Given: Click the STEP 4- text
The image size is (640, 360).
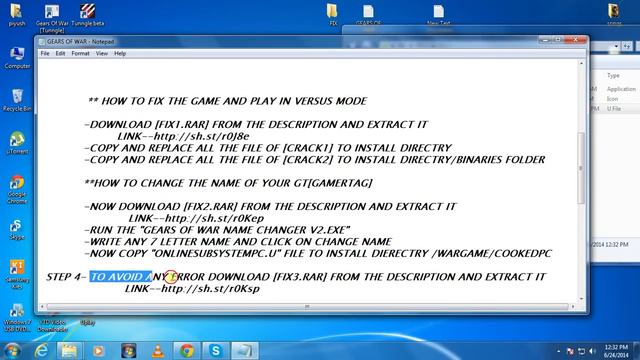Looking at the screenshot, I should (x=67, y=277).
